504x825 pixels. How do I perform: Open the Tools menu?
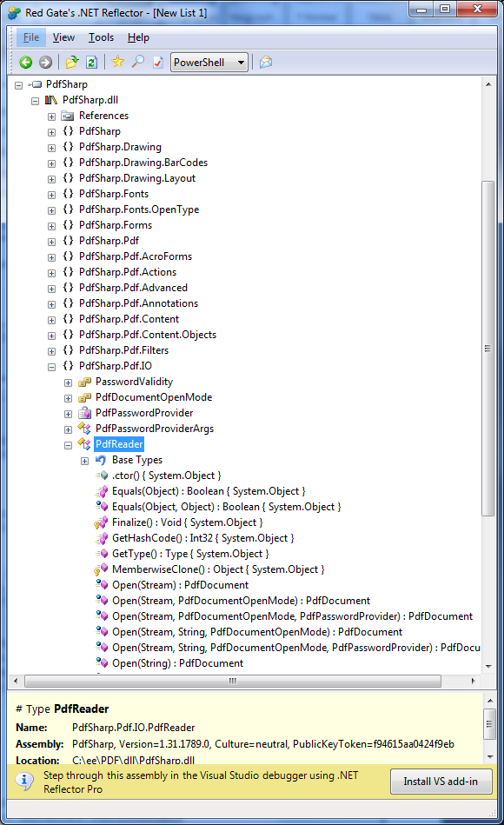click(x=101, y=37)
